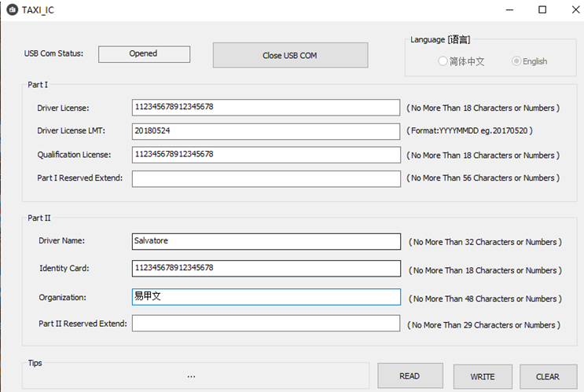Minimize the TAXI_IC window
The height and width of the screenshot is (392, 584).
505,10
